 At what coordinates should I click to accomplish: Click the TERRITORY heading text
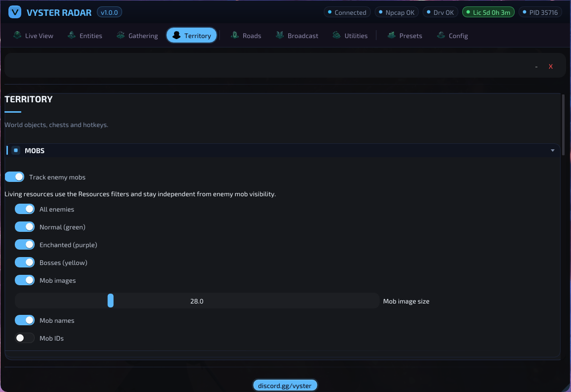[28, 99]
